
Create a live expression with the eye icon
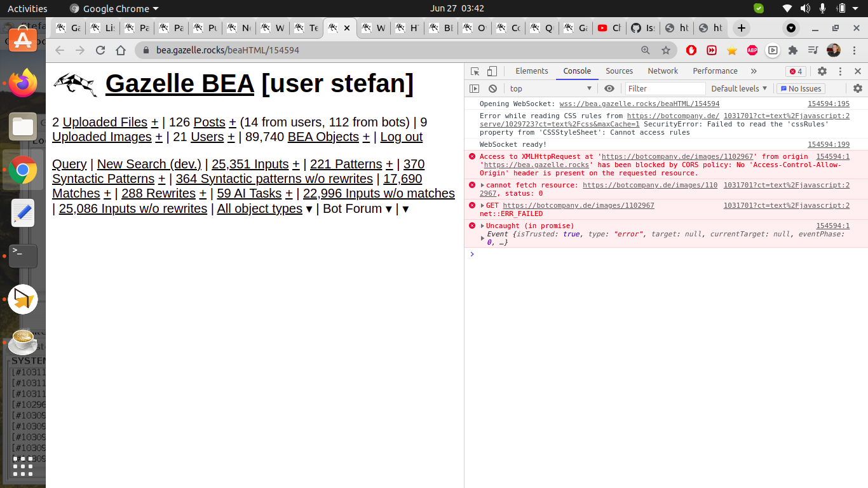tap(609, 89)
